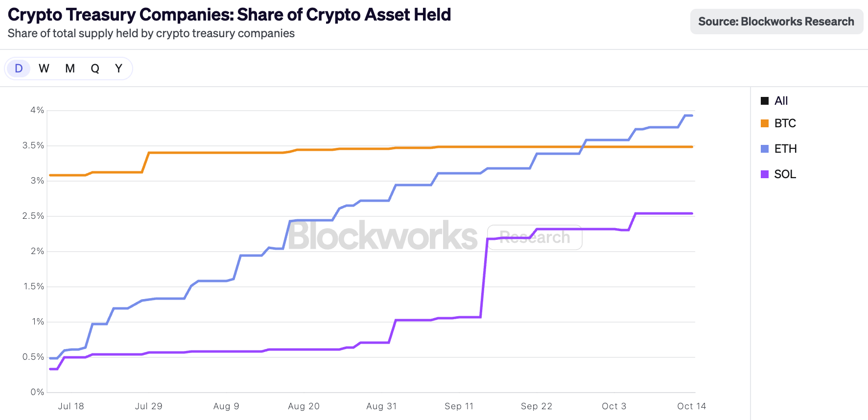
Task: Click the orange BTC legend swatch
Action: tap(765, 123)
